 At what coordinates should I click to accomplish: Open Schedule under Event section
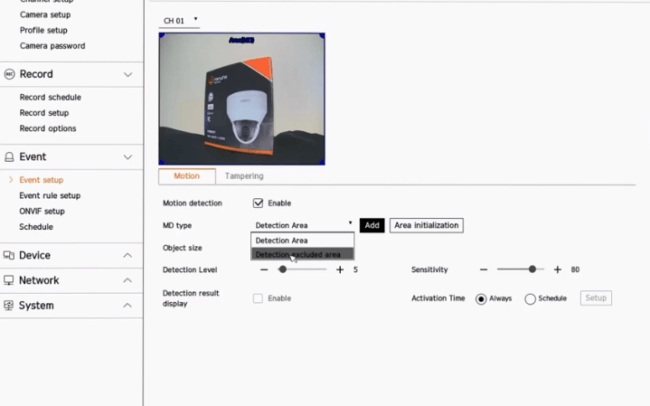(36, 227)
